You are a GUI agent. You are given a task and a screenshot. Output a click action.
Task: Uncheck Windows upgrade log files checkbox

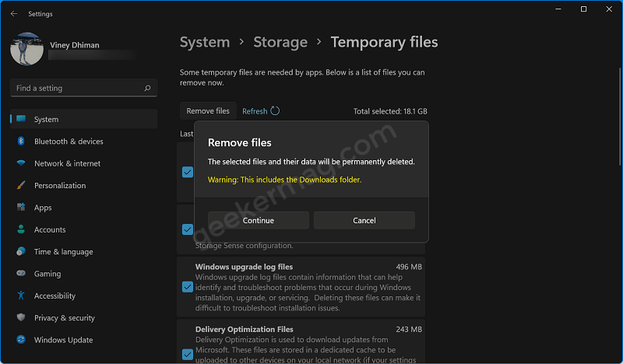pos(188,287)
